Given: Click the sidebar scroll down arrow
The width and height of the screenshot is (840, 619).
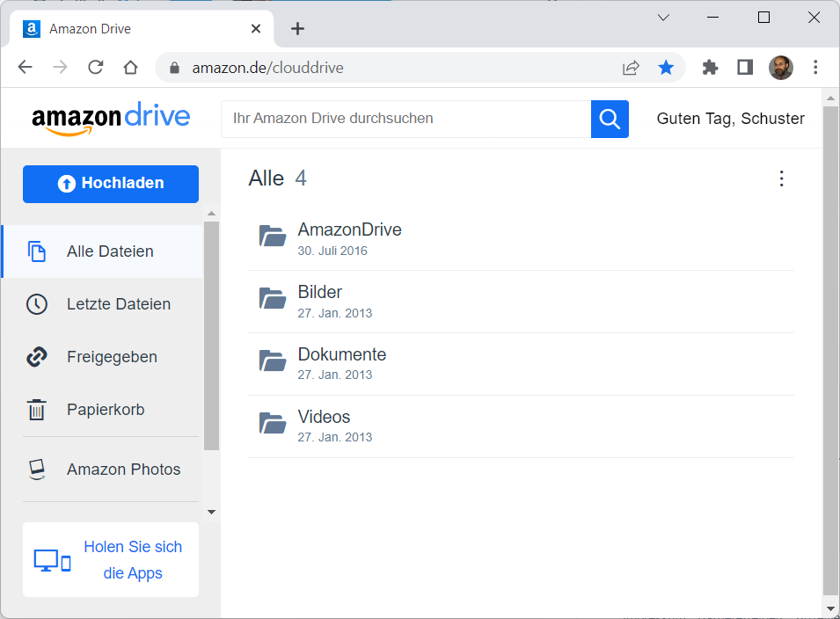Looking at the screenshot, I should point(211,511).
